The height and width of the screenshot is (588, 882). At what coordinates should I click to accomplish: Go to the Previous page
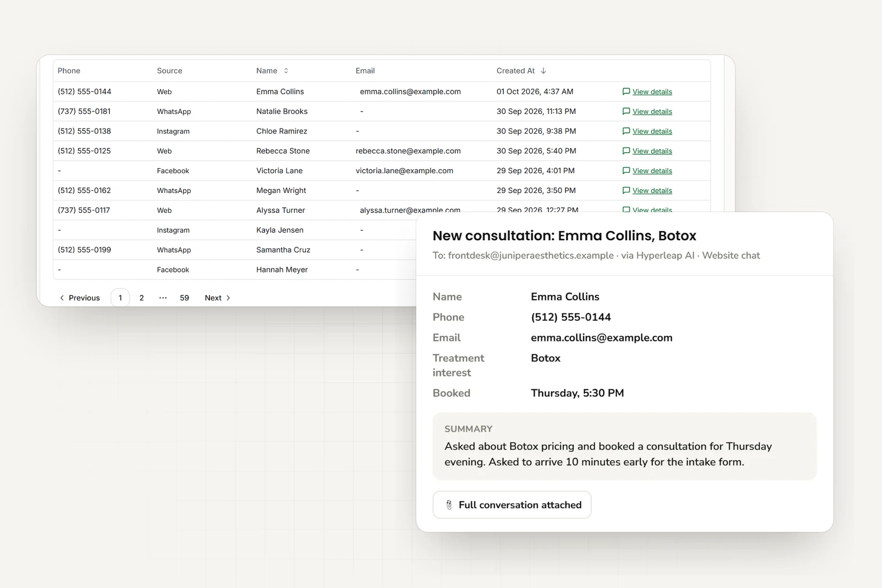click(79, 298)
